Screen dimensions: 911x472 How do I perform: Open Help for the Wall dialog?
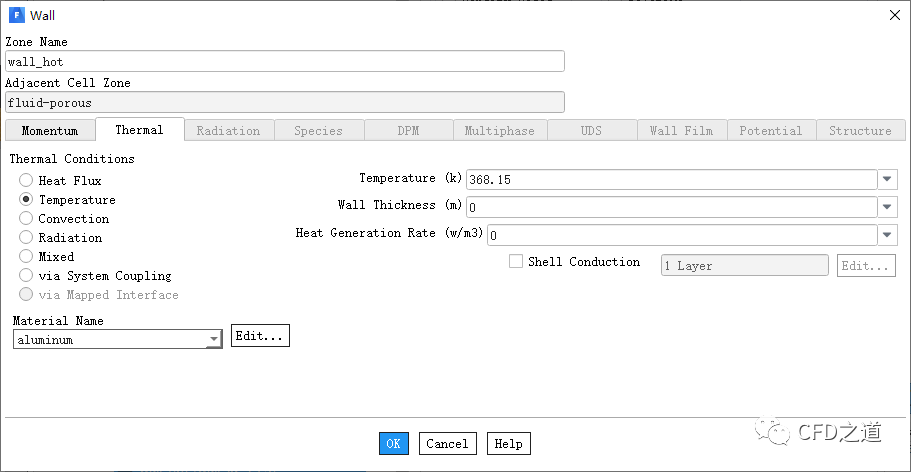click(508, 444)
